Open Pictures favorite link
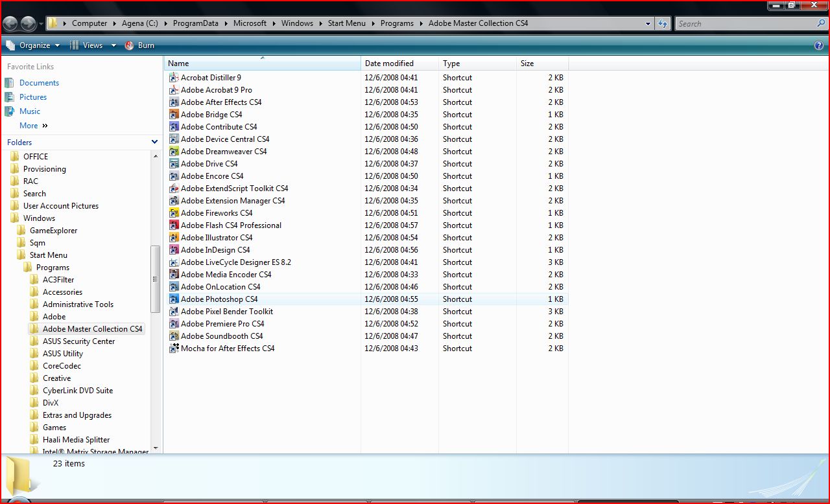The width and height of the screenshot is (830, 504). click(33, 97)
